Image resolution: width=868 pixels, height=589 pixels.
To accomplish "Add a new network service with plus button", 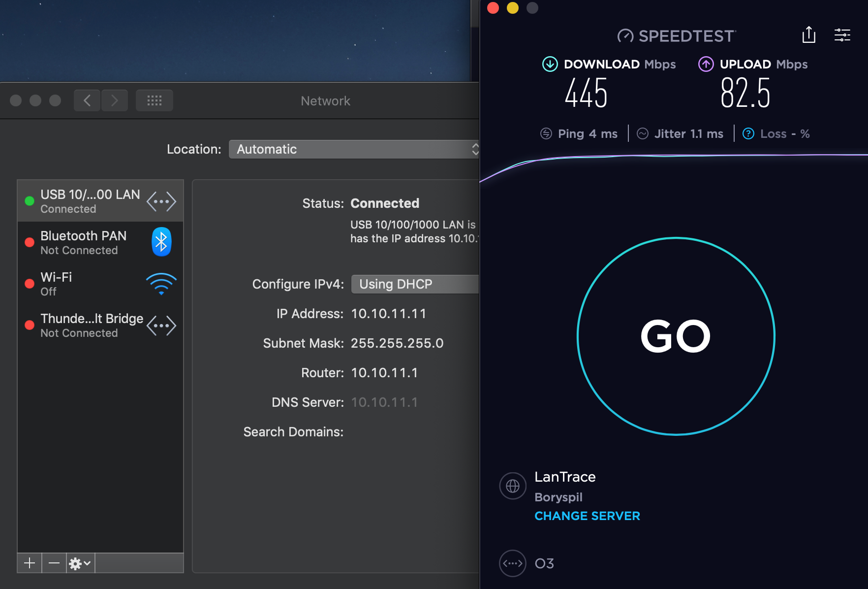I will (30, 563).
